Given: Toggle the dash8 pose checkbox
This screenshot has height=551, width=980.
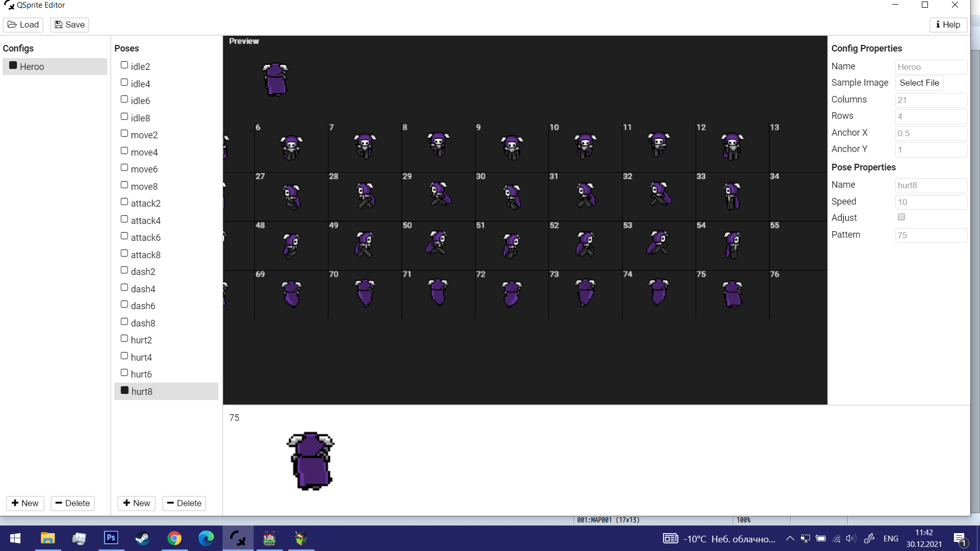Looking at the screenshot, I should click(124, 322).
